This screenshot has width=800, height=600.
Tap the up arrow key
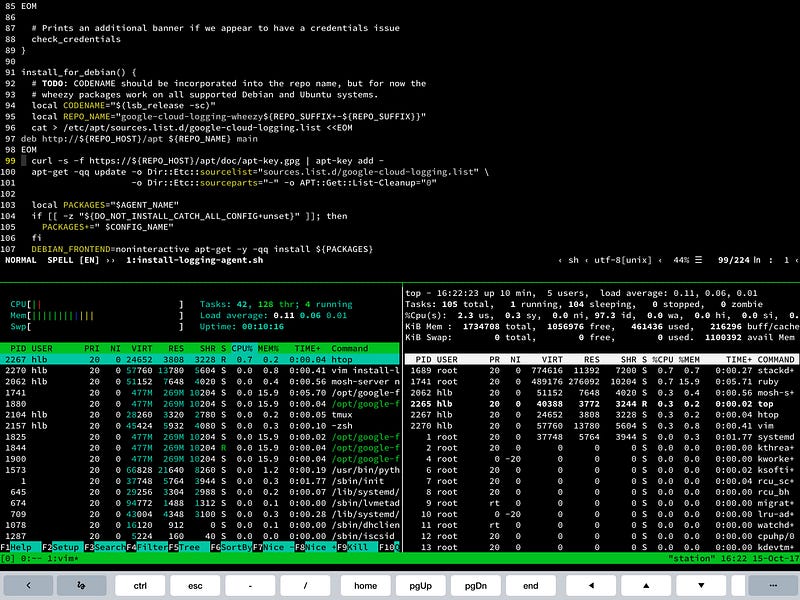click(x=646, y=585)
